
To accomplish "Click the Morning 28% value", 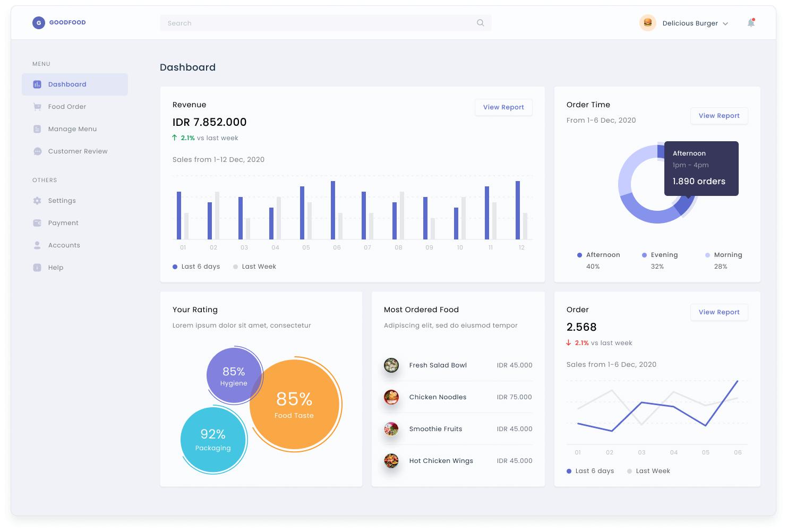I will point(721,267).
